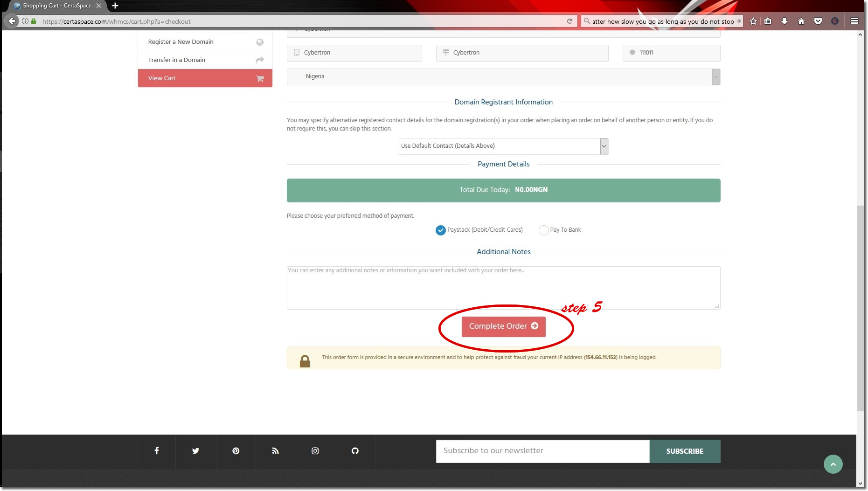Image resolution: width=868 pixels, height=491 pixels.
Task: Open GitHub footer icon
Action: click(355, 451)
